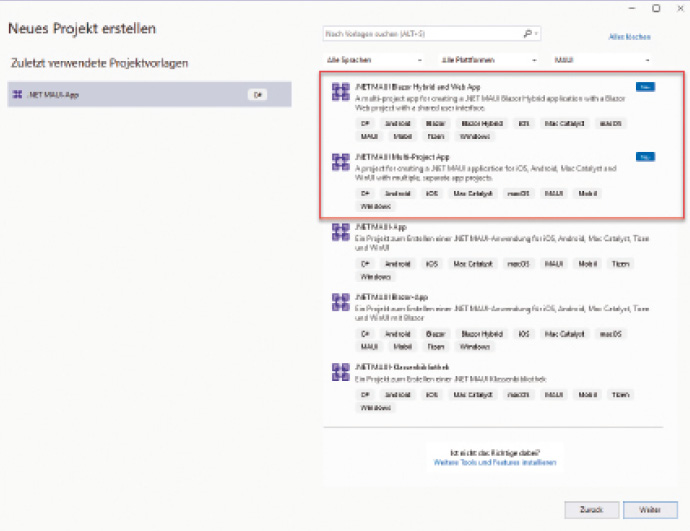Select the .NET MAUI-App template title
The height and width of the screenshot is (531, 690).
[x=381, y=227]
